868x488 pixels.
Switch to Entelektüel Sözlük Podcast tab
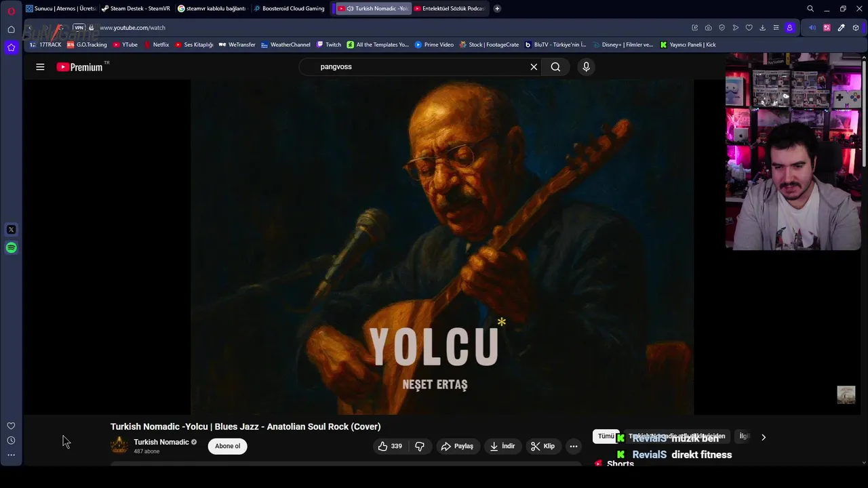click(449, 9)
